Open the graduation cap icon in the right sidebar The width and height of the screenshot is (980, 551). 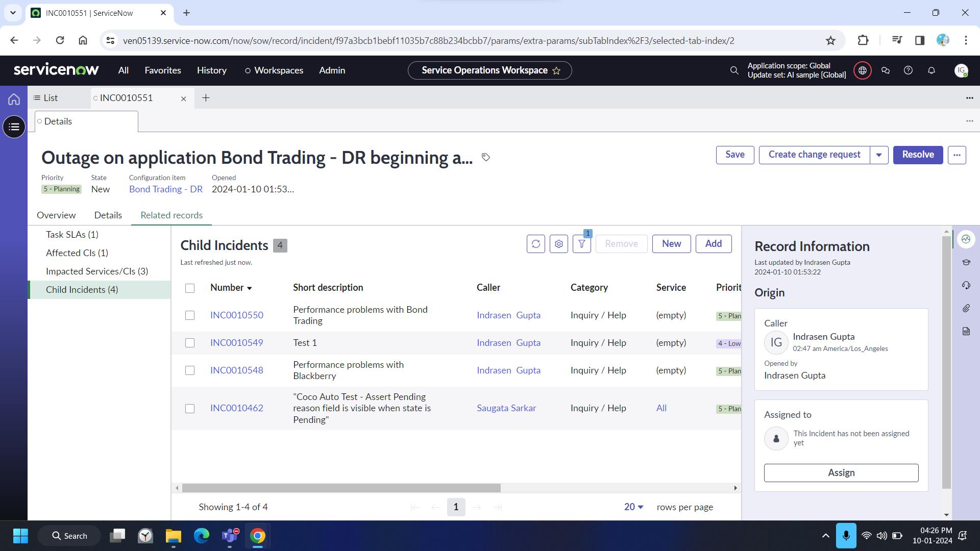pyautogui.click(x=966, y=262)
